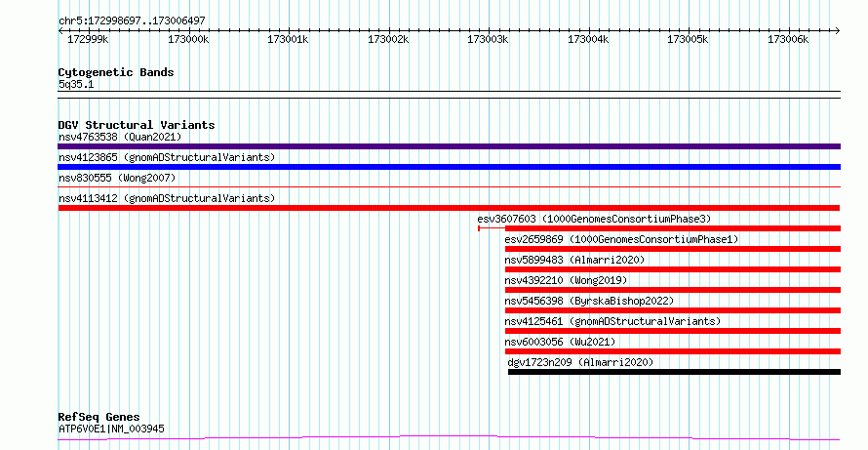Click the black dgv1723n209 variant bar
Image resolution: width=868 pixels, height=450 pixels.
(x=674, y=372)
